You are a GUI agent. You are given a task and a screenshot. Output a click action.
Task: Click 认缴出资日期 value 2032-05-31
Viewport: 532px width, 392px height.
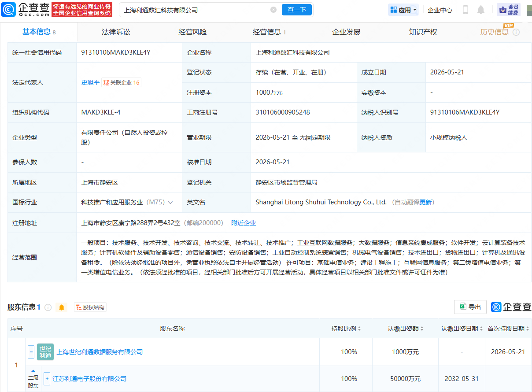pyautogui.click(x=461, y=379)
